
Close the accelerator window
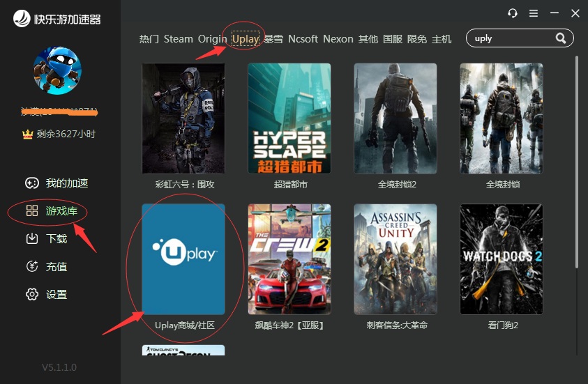[x=575, y=13]
